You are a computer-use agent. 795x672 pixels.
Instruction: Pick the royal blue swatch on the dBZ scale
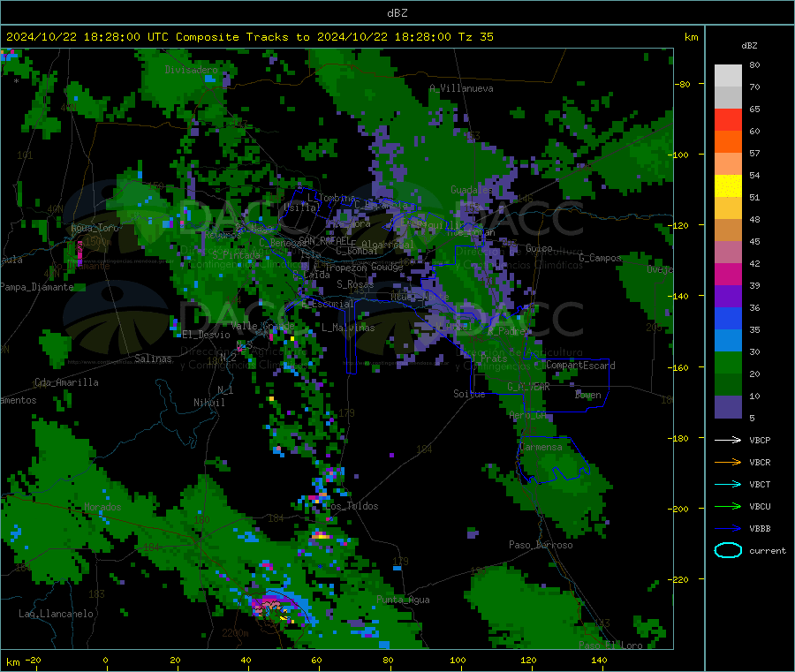click(x=728, y=318)
